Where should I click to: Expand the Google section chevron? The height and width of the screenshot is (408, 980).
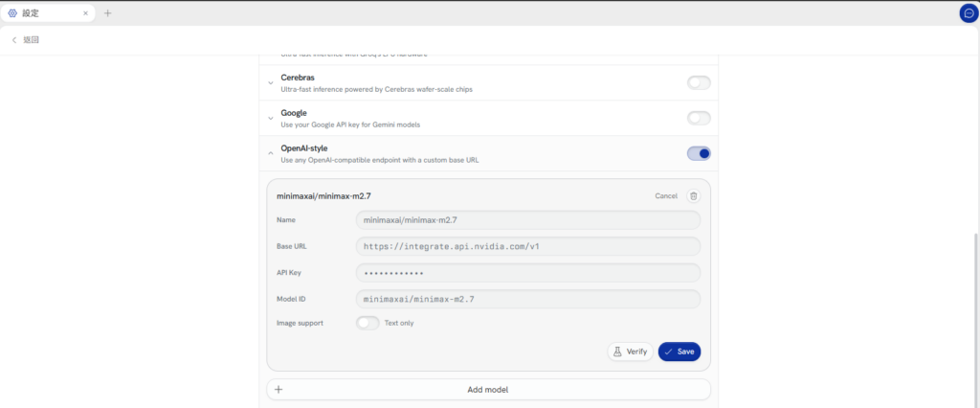pyautogui.click(x=271, y=118)
